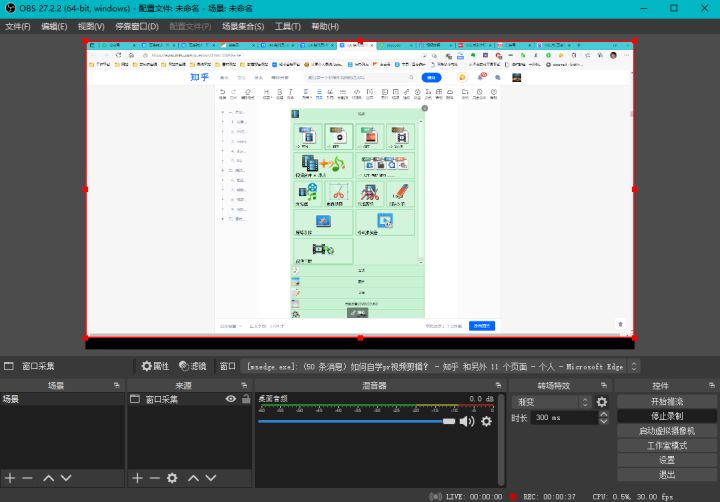Click the 停止录制 button
Screen dimensions: 720x502
666,415
